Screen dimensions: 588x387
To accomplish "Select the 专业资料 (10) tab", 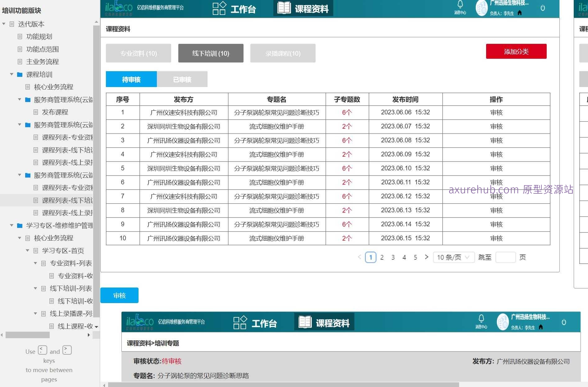I will point(138,53).
